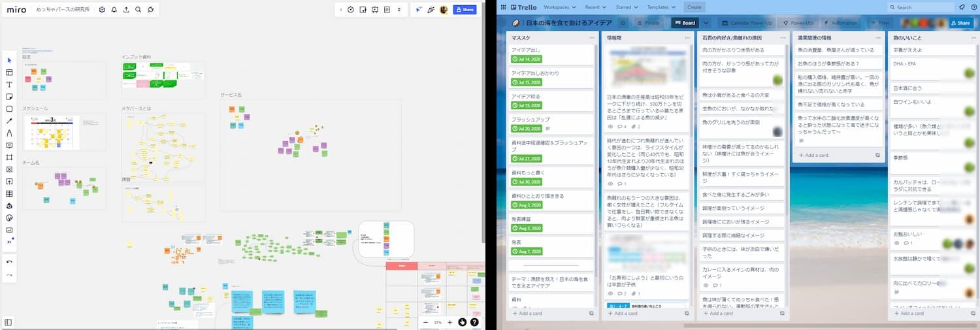Select the connection line tool in Miro

[x=9, y=121]
